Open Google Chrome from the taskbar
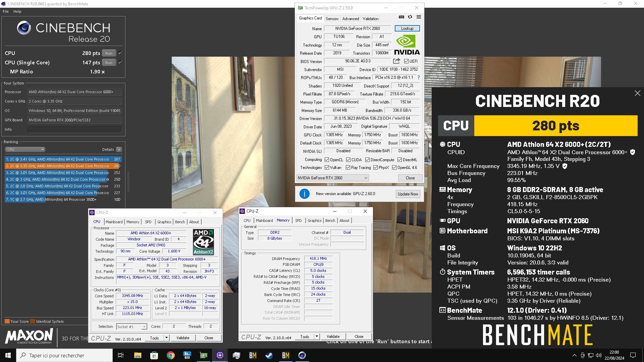 coord(170,355)
